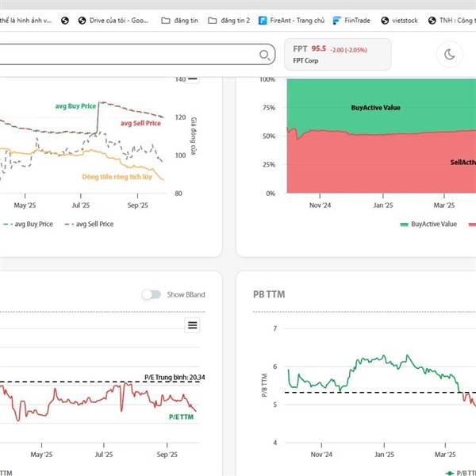Click the PB TTM chart title
The width and height of the screenshot is (476, 476).
(269, 294)
